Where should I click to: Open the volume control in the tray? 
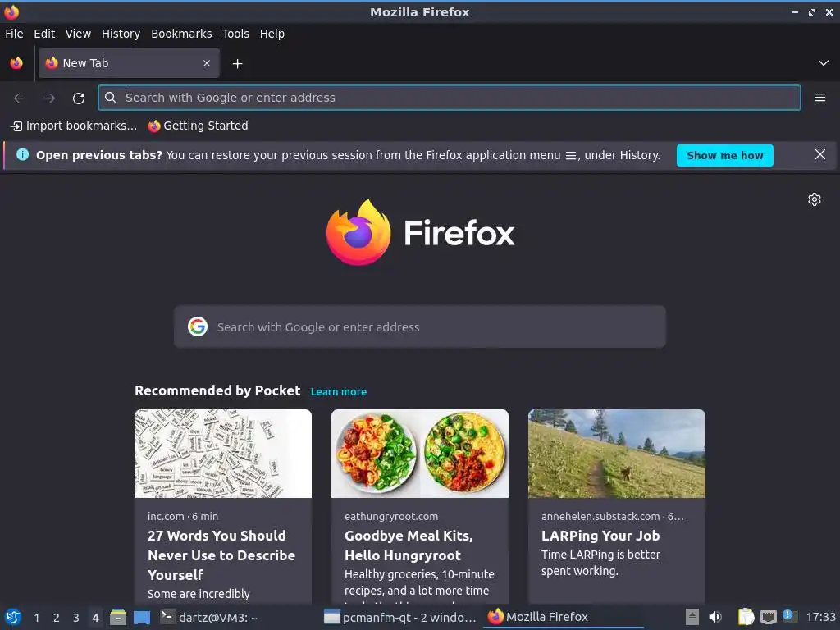715,617
